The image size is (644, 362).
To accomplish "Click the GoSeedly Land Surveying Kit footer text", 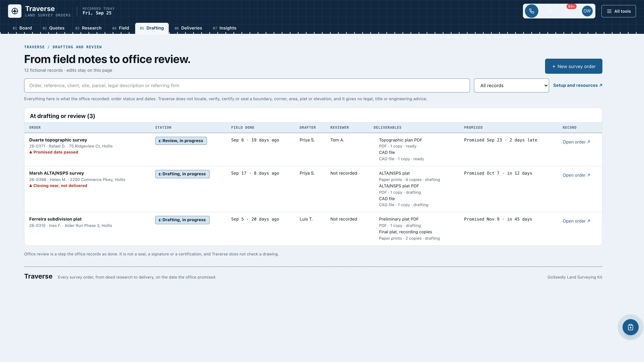I will pyautogui.click(x=575, y=277).
